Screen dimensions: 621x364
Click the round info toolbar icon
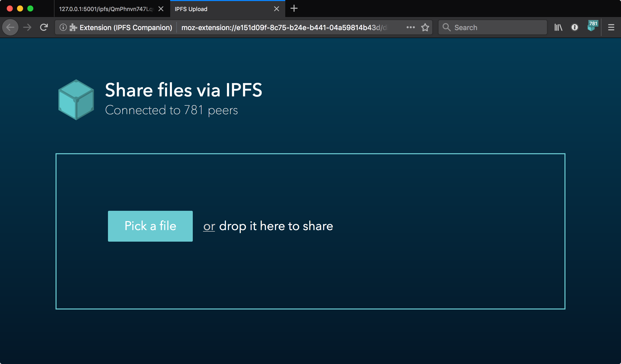coord(575,27)
